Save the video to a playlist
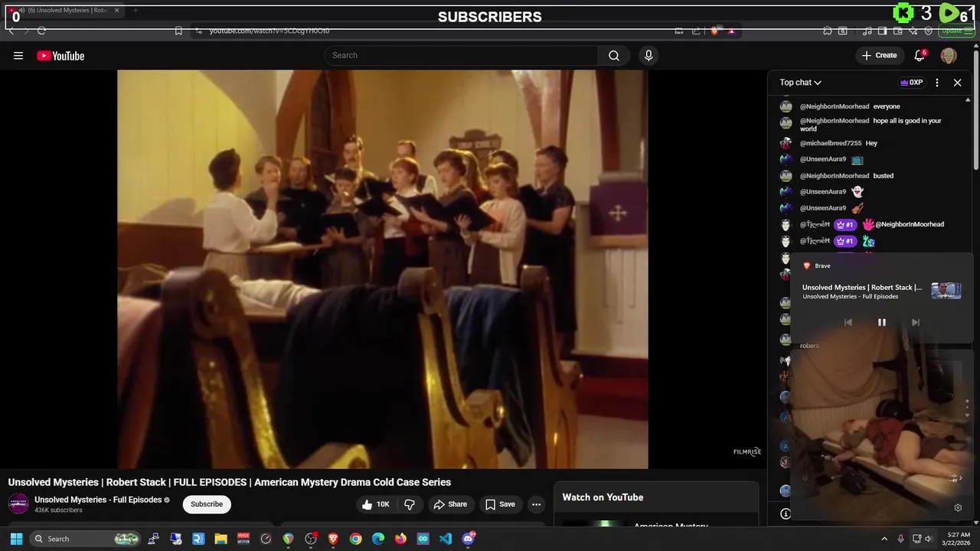The height and width of the screenshot is (551, 980). [500, 504]
